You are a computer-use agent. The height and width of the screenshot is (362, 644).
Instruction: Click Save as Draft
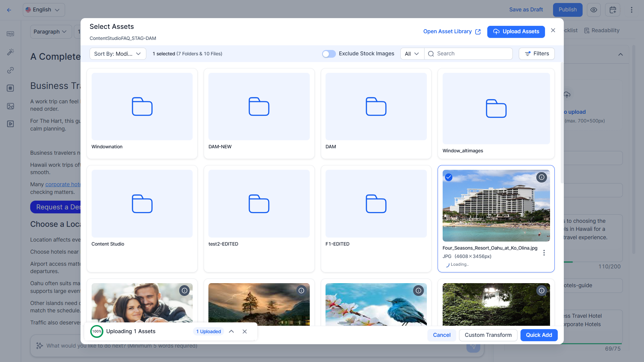click(x=526, y=10)
